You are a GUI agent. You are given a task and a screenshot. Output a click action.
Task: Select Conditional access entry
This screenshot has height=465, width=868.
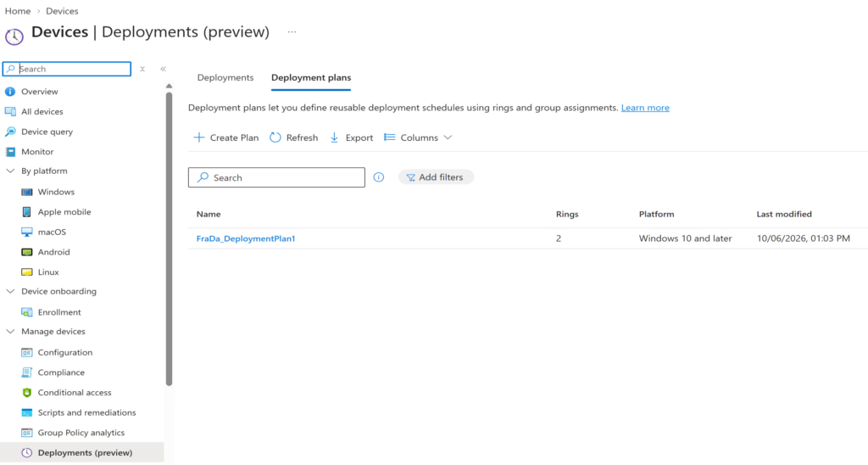(x=75, y=392)
